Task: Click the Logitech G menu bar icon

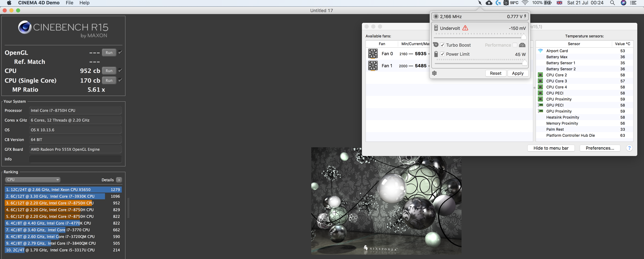Action: (x=498, y=3)
